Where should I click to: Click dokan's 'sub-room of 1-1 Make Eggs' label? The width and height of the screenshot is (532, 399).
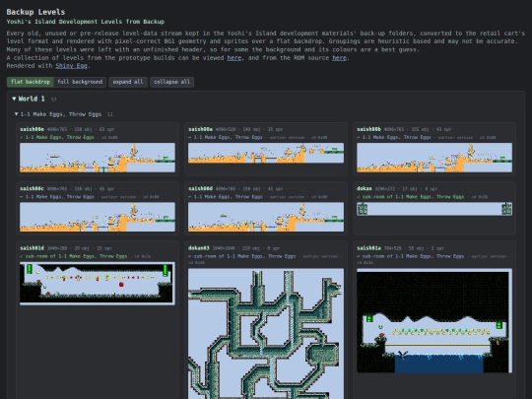coord(413,197)
